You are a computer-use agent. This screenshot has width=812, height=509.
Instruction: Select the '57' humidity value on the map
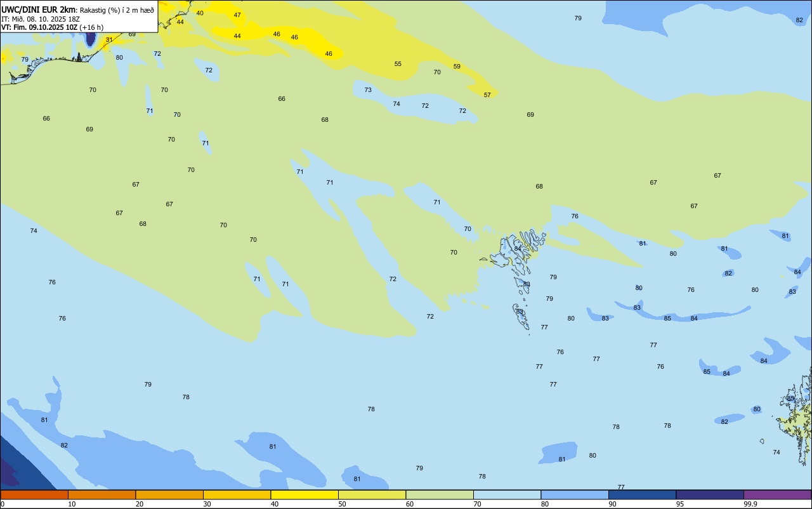487,95
